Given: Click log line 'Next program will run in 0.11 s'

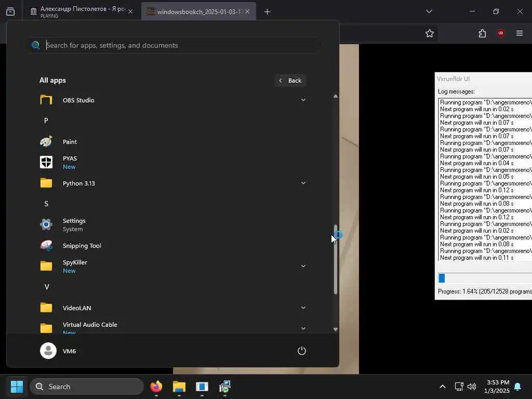Looking at the screenshot, I should pos(477,258).
